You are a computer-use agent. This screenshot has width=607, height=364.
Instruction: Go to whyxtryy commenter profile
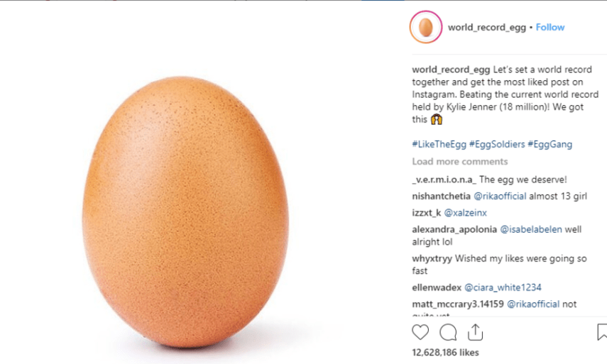pyautogui.click(x=432, y=258)
